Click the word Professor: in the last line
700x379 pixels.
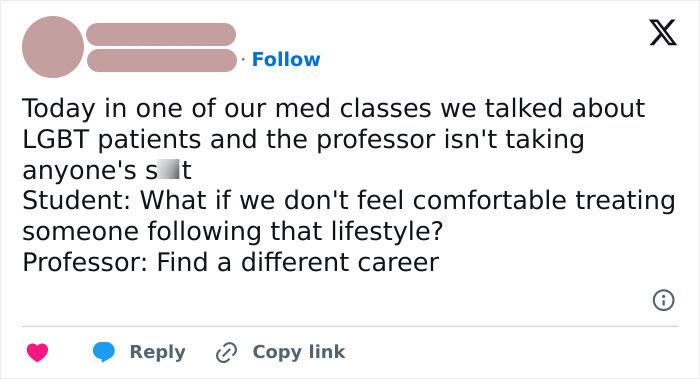click(x=85, y=262)
